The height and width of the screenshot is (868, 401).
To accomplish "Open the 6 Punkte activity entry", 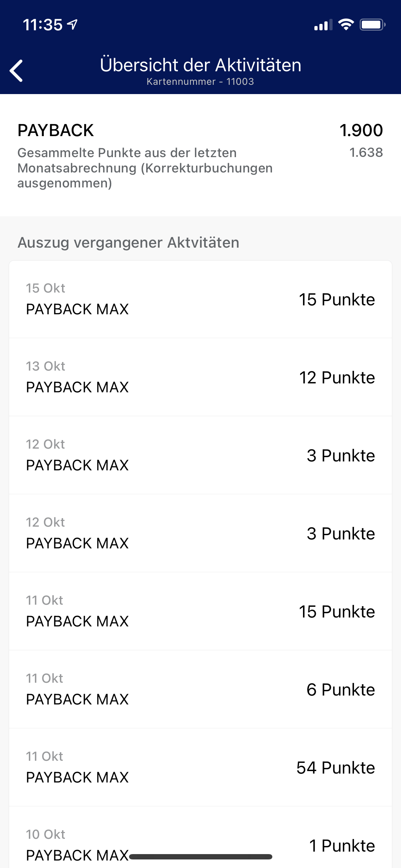I will (x=200, y=689).
